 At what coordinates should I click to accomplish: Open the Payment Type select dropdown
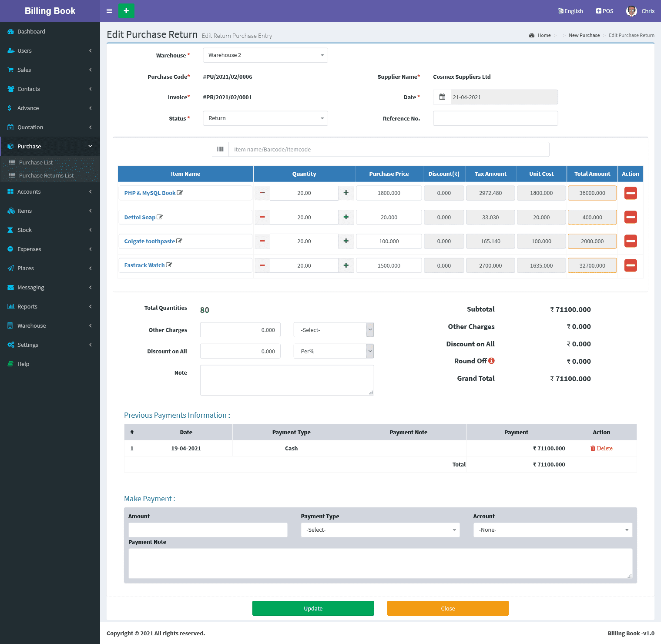(x=380, y=530)
